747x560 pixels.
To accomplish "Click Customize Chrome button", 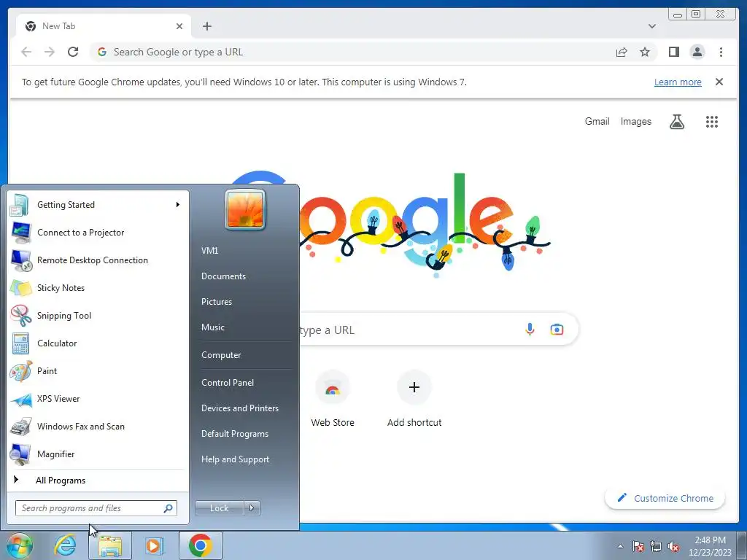I will click(665, 498).
